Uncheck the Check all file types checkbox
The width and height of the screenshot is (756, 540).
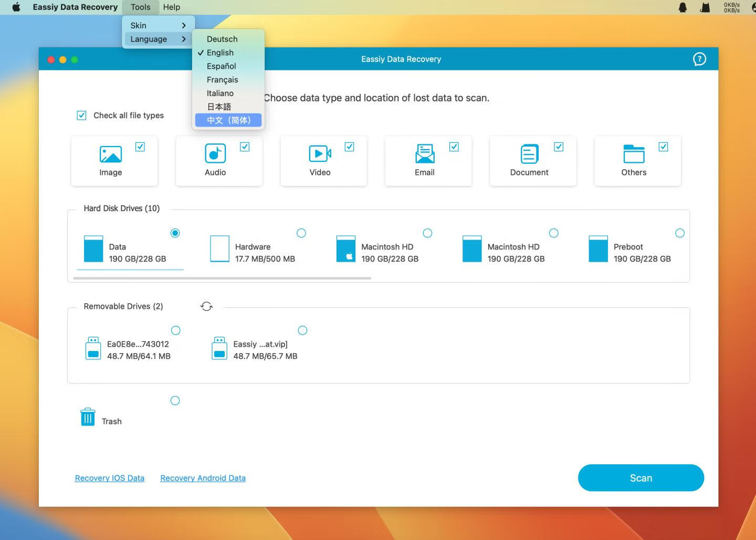click(x=81, y=115)
